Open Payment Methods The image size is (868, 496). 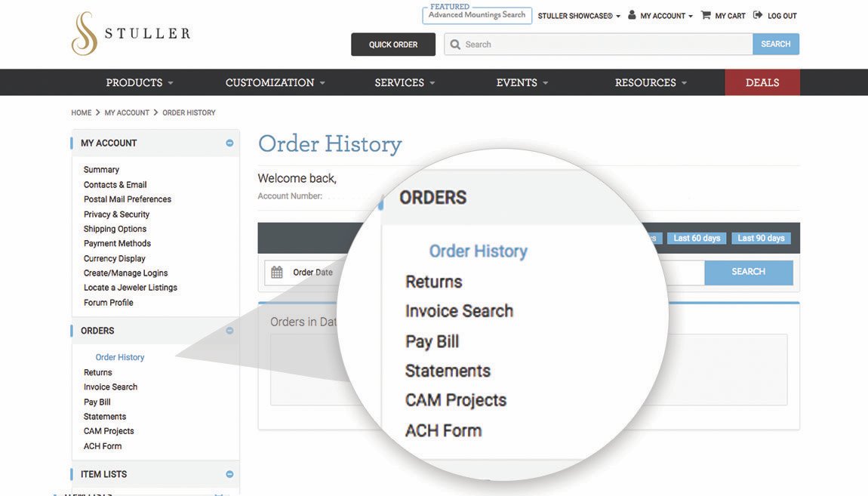[x=117, y=243]
